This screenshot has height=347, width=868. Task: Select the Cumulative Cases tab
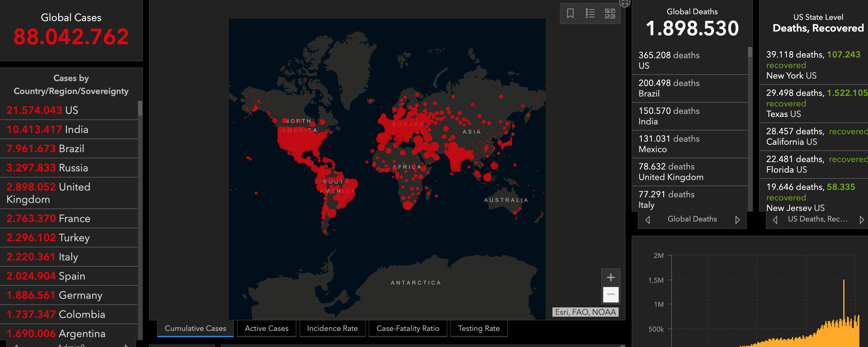click(196, 328)
